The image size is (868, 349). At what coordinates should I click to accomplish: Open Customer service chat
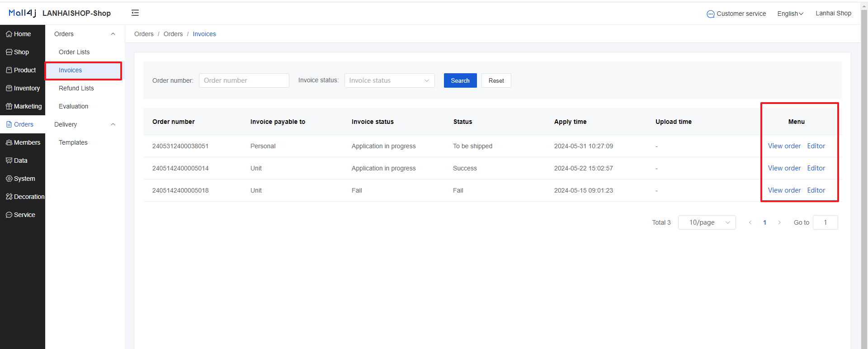pos(736,14)
